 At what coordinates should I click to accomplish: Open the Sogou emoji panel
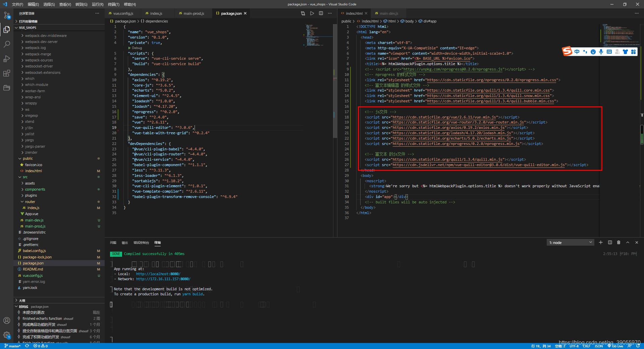593,52
